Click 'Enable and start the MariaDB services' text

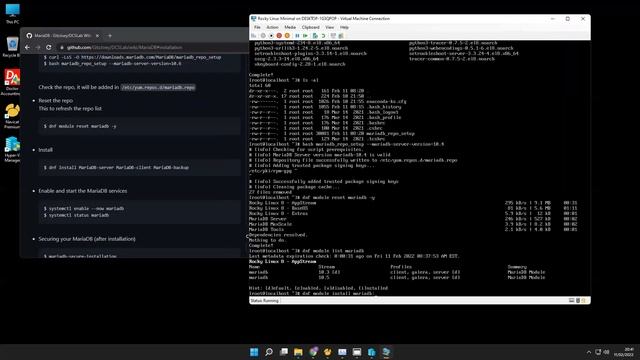pos(83,191)
